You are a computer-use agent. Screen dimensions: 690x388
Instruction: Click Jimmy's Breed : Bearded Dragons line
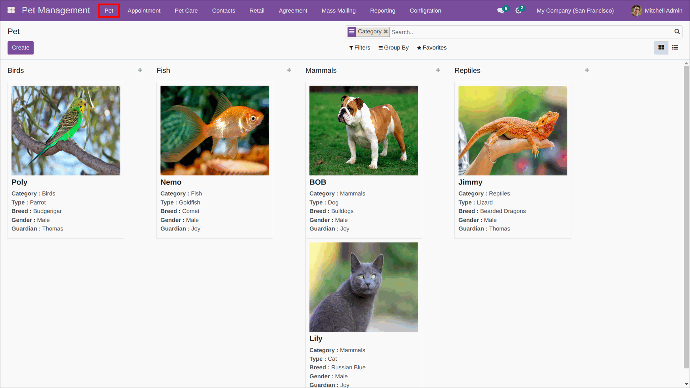(492, 211)
